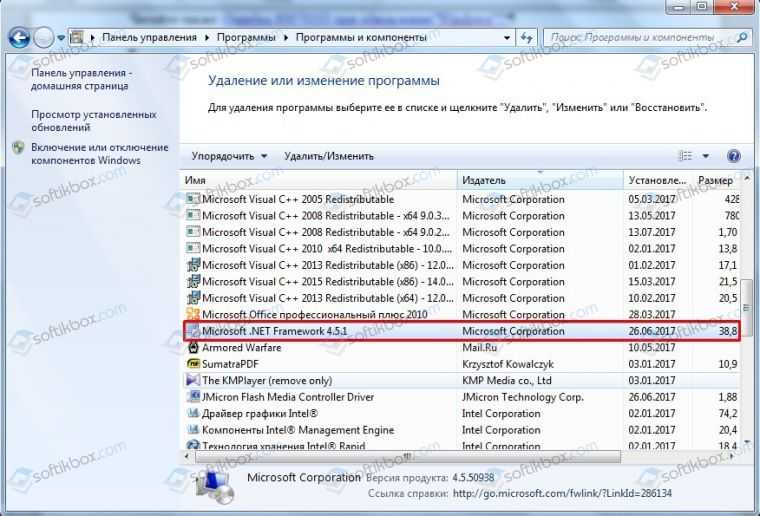Click icon of Visual C++ 2013 (x64) entry
Viewport: 760px width, 516px height.
193,298
